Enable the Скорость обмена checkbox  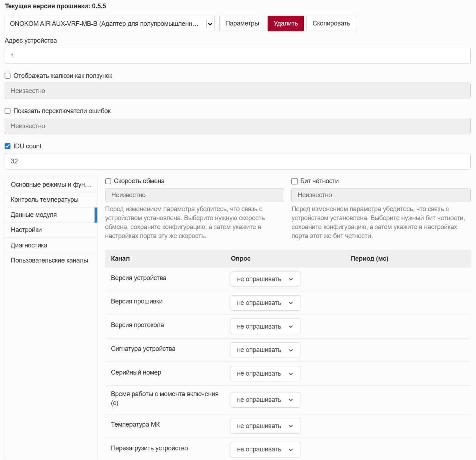tap(108, 181)
